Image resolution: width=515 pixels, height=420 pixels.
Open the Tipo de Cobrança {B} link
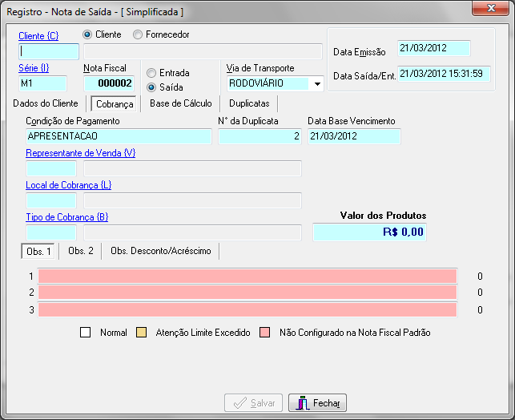tap(67, 217)
